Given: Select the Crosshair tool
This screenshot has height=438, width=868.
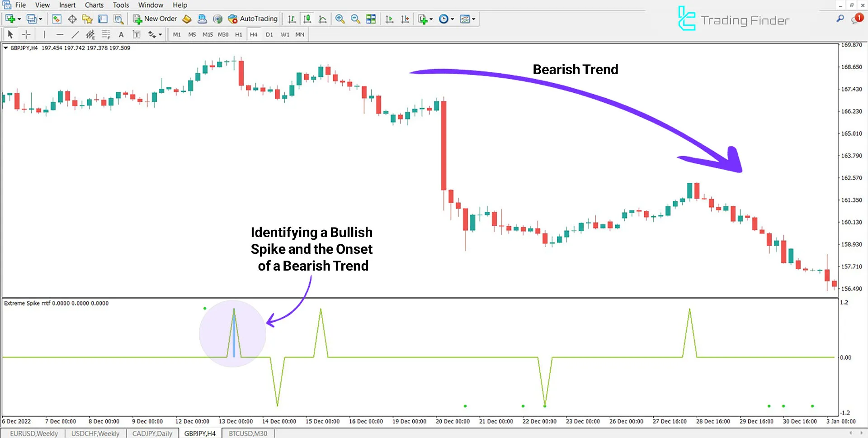Looking at the screenshot, I should tap(26, 34).
